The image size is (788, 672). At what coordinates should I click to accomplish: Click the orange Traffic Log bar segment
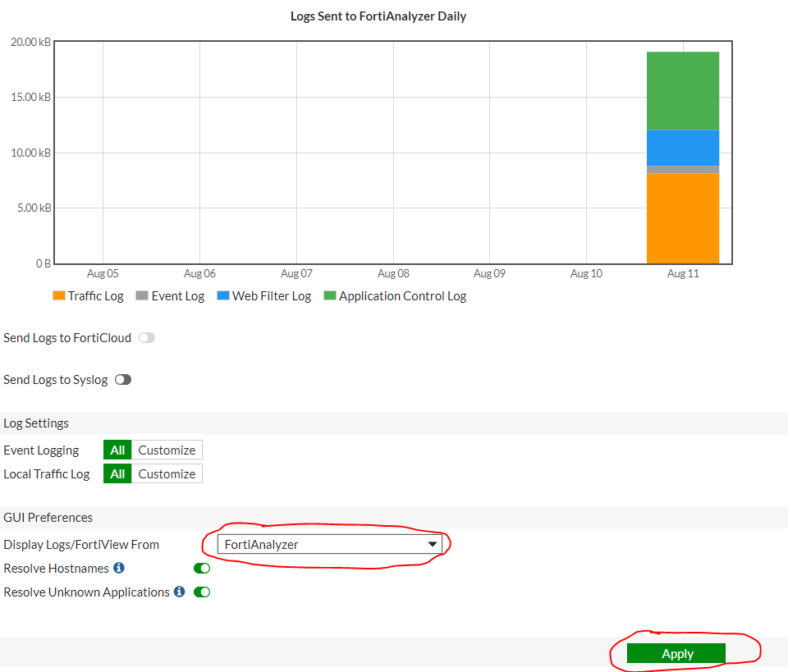click(683, 218)
